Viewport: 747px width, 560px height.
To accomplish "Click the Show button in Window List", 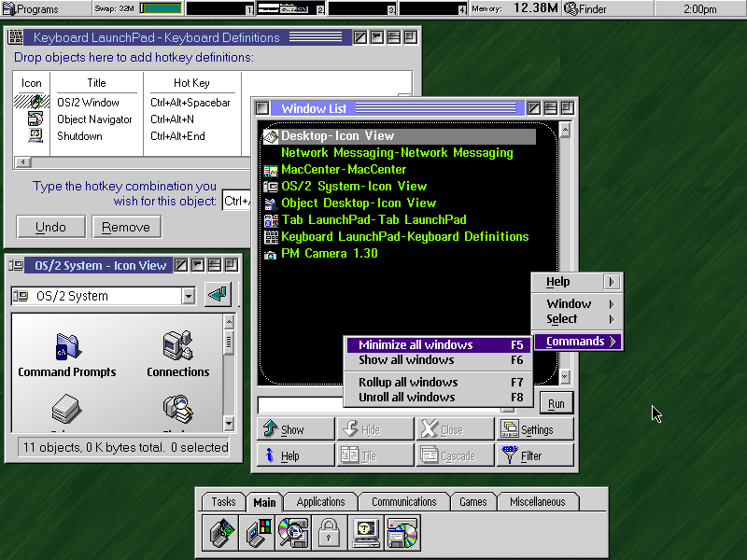I will click(295, 429).
